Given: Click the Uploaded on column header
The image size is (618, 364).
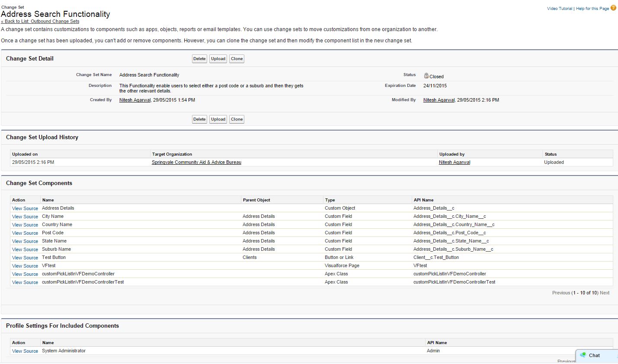Looking at the screenshot, I should coord(25,154).
